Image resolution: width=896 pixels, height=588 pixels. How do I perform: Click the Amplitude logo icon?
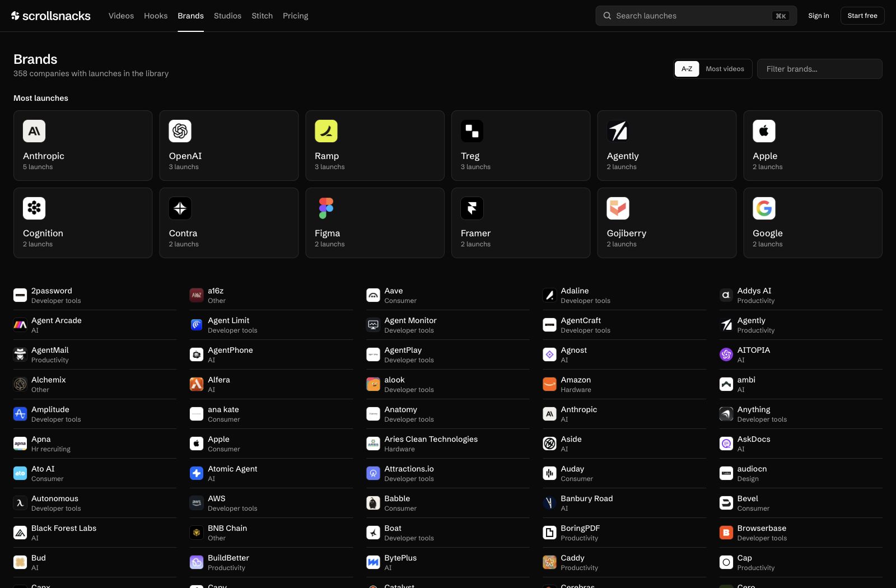pos(20,414)
